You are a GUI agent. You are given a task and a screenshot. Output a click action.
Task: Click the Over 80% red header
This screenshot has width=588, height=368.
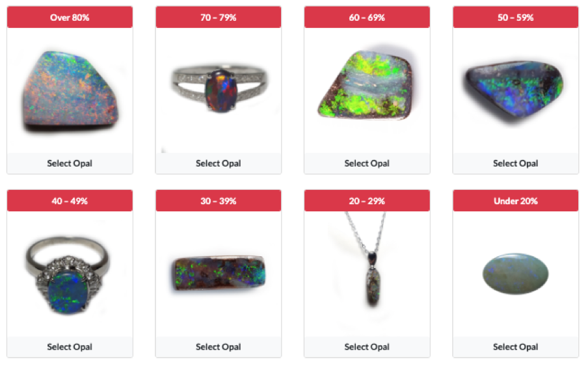click(70, 18)
